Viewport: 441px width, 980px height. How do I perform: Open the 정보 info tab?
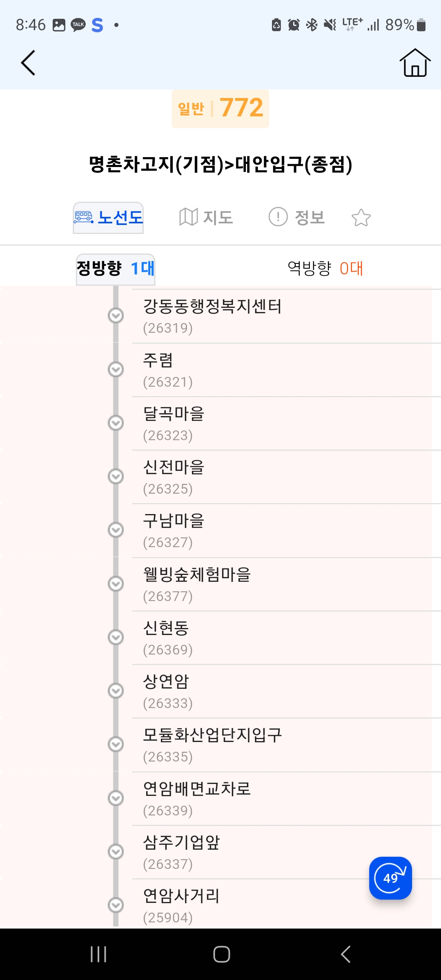[296, 218]
